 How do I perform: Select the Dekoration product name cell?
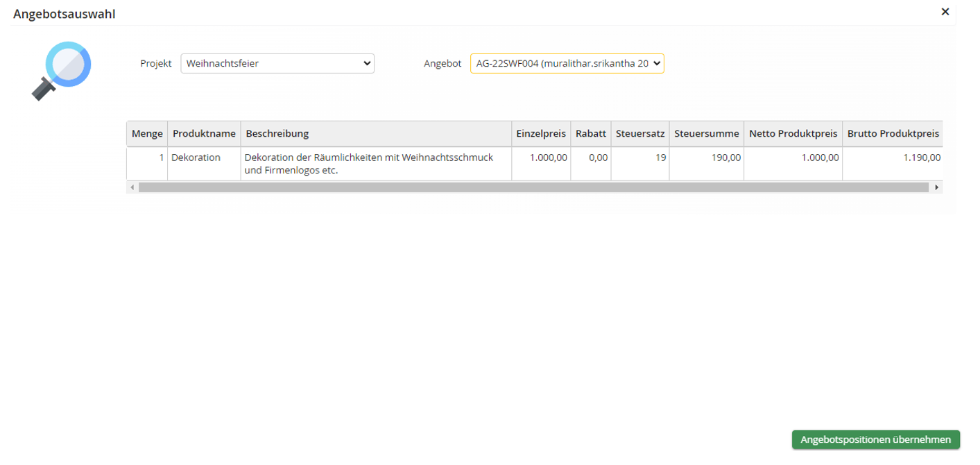pyautogui.click(x=196, y=158)
